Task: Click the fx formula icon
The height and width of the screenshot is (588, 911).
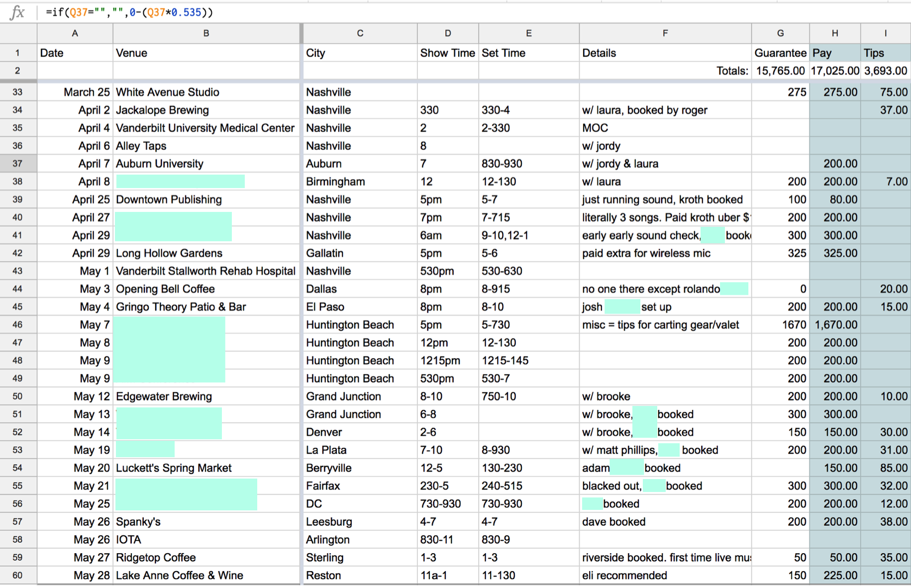Action: [17, 12]
